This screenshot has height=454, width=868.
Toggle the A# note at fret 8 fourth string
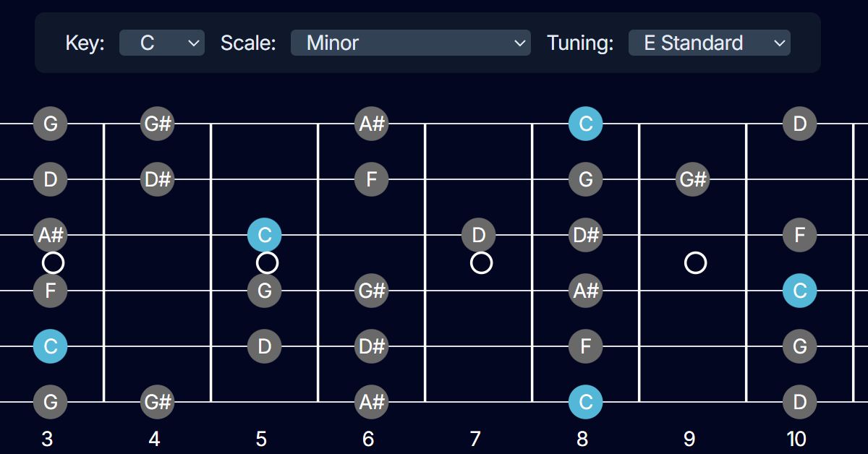585,291
